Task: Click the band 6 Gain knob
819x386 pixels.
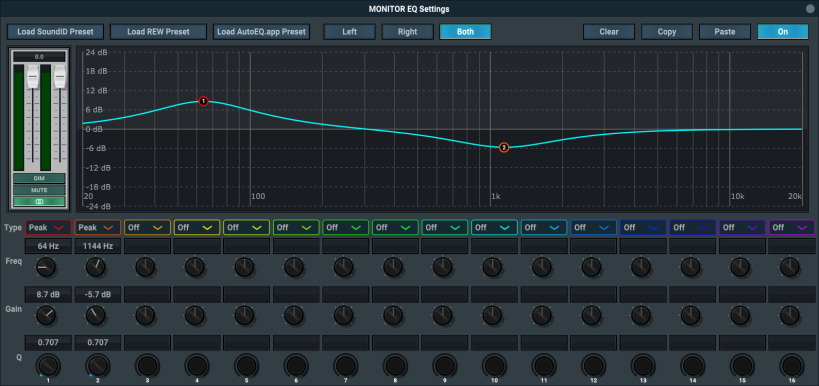Action: (294, 315)
